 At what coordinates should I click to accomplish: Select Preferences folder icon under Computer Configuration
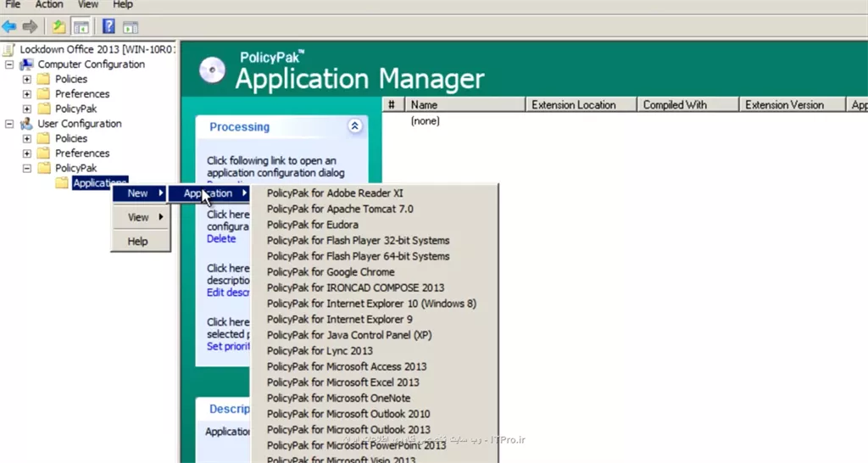[43, 93]
